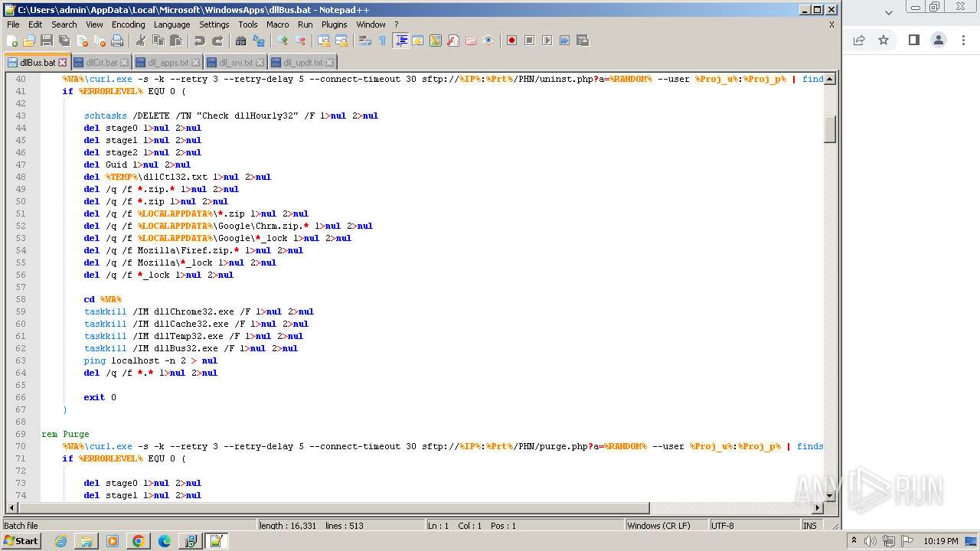Paste clipboard with toolbar Paste icon
The height and width of the screenshot is (551, 980).
click(x=175, y=41)
